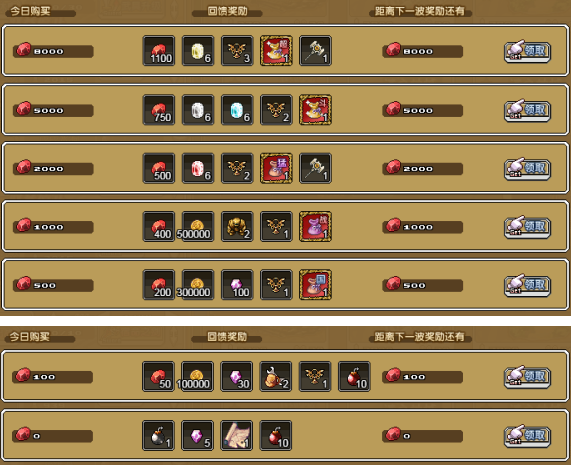
Task: Click the top 今日购买 header label
Action: 30,11
